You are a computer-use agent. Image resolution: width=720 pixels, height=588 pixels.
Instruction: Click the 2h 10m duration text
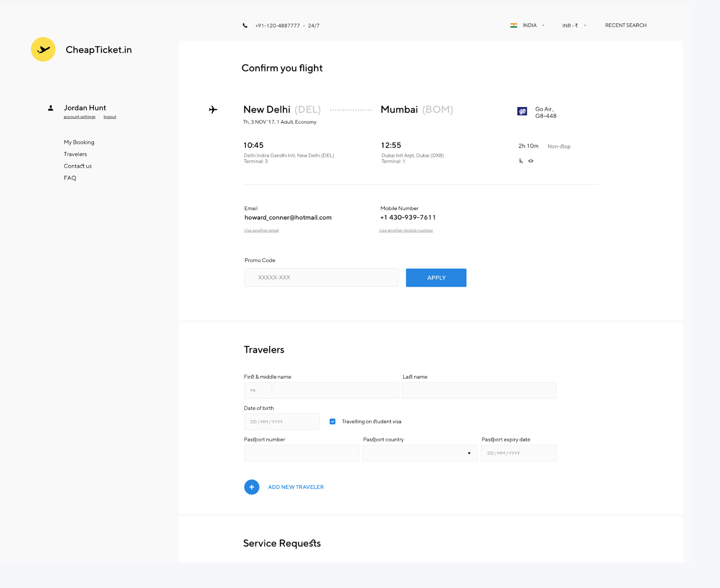[x=528, y=146]
